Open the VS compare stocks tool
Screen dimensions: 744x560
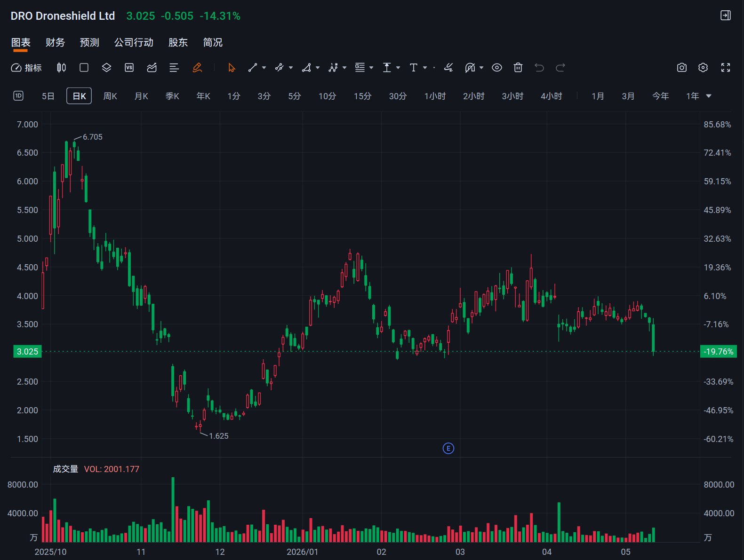pyautogui.click(x=129, y=68)
